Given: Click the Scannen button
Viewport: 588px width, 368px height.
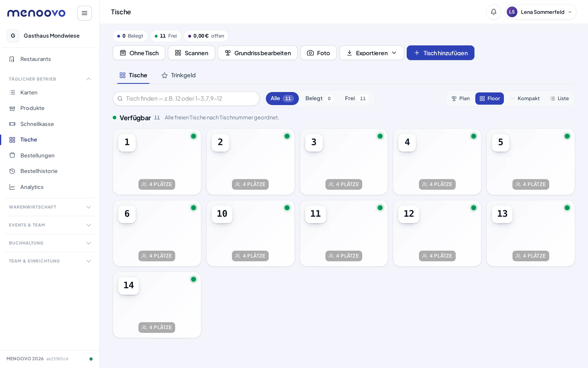Looking at the screenshot, I should pos(192,53).
